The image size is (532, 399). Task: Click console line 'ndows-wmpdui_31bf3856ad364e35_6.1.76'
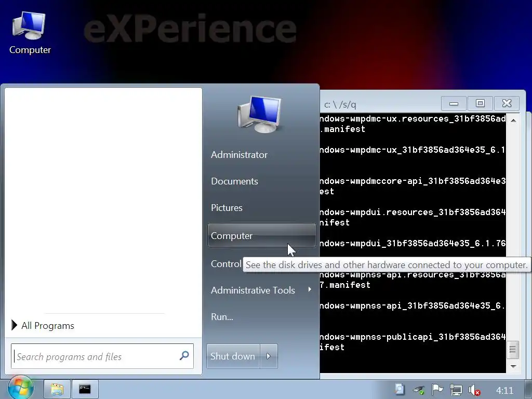coord(413,243)
